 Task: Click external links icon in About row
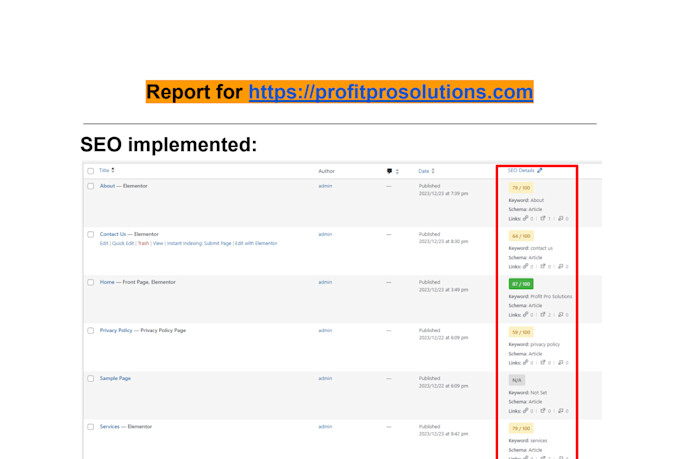[x=543, y=218]
